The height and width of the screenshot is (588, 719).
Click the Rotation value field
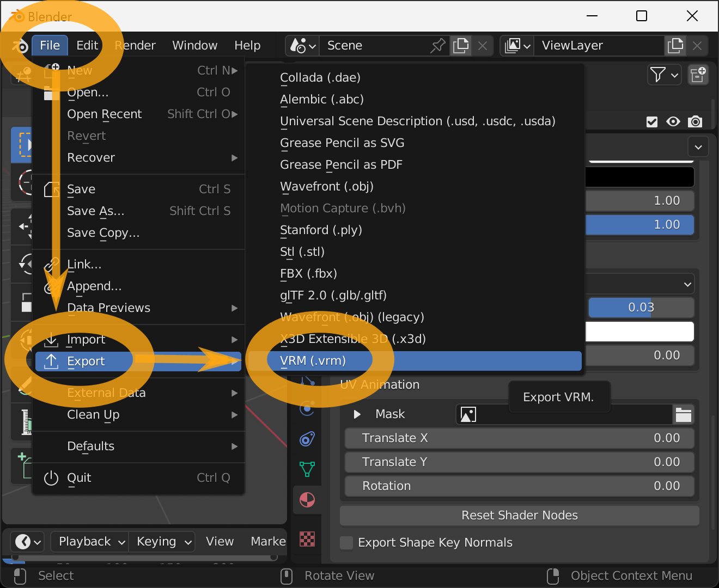(520, 486)
